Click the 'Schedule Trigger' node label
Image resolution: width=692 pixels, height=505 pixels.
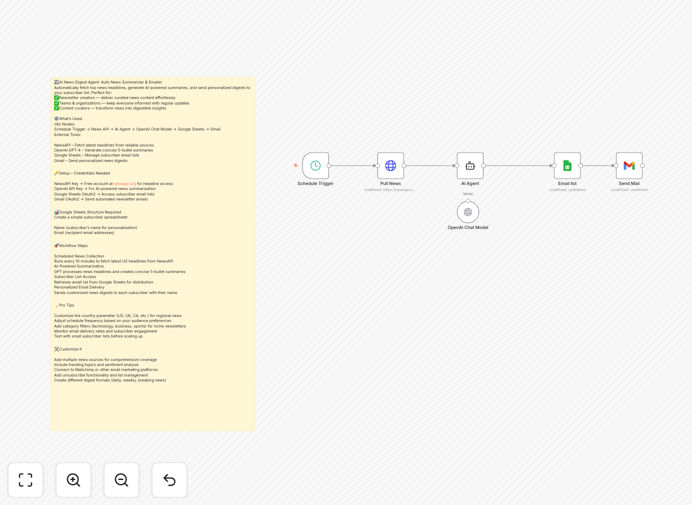tap(315, 183)
